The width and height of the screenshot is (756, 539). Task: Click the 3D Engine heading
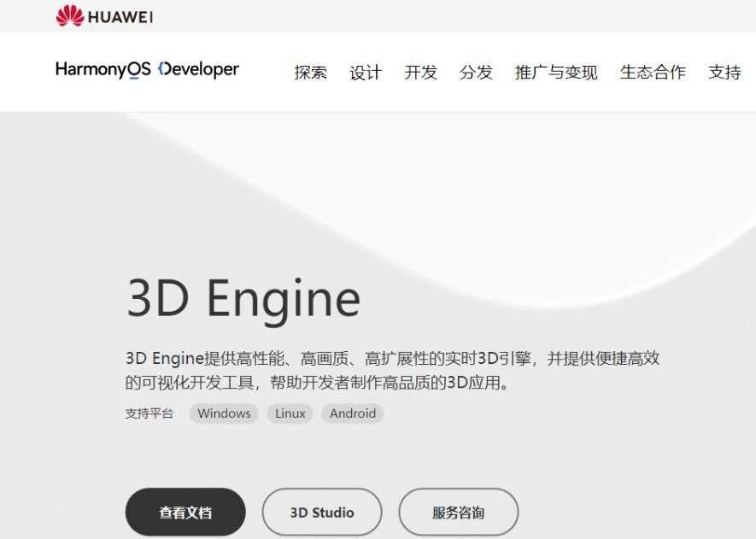coord(242,297)
